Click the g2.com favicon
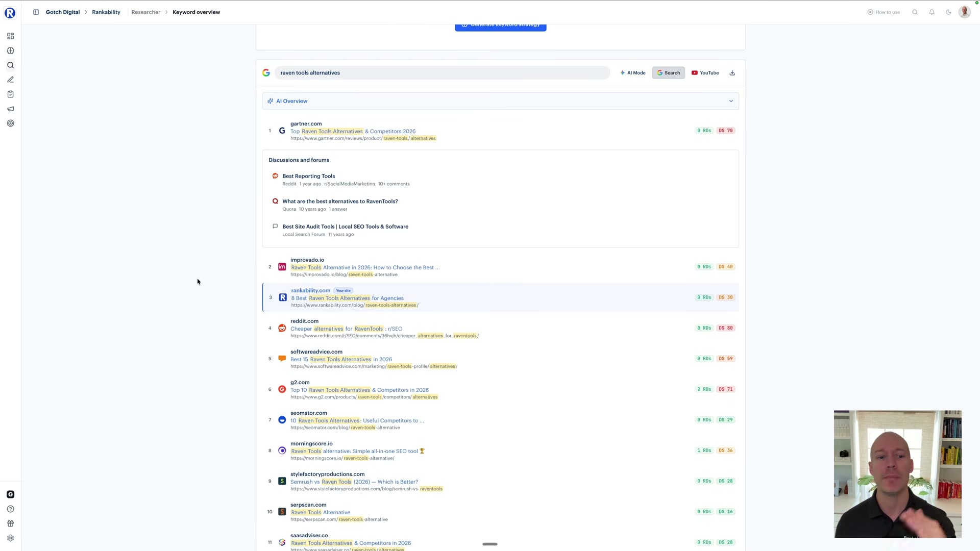980x551 pixels. [x=282, y=389]
